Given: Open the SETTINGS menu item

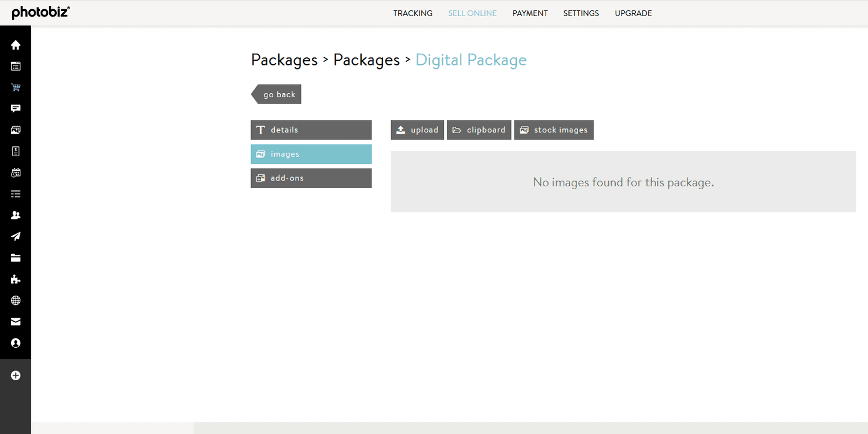Looking at the screenshot, I should [x=581, y=13].
